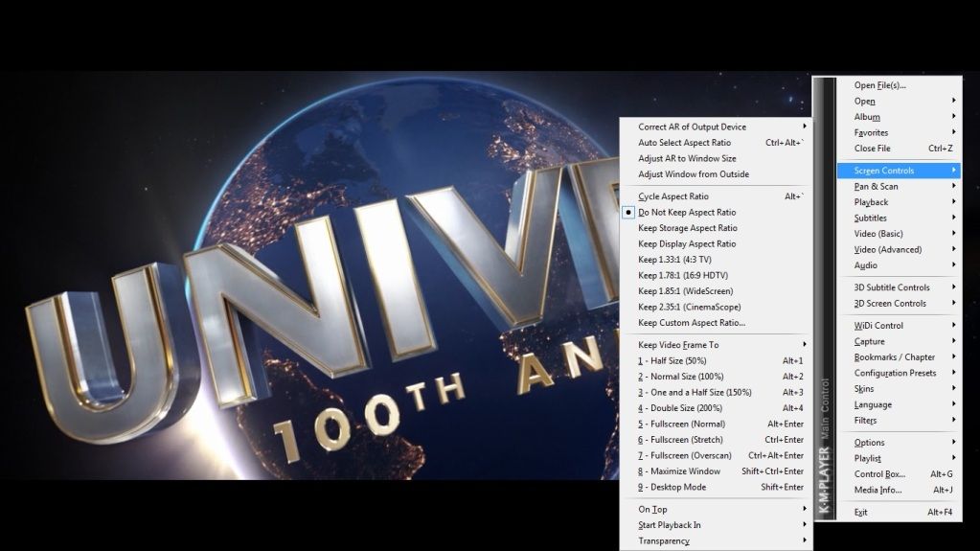The width and height of the screenshot is (980, 551).
Task: Click Adjust Window from Outside
Action: (716, 174)
